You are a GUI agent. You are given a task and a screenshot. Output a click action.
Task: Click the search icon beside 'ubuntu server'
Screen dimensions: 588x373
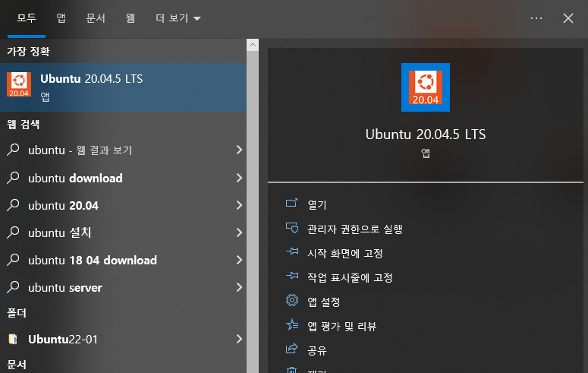(x=13, y=287)
